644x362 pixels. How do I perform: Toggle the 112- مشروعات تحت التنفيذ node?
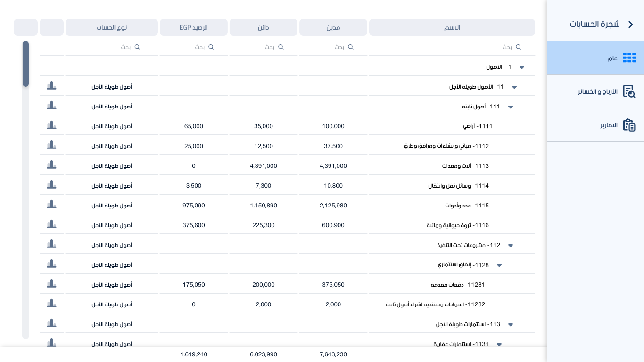click(510, 246)
